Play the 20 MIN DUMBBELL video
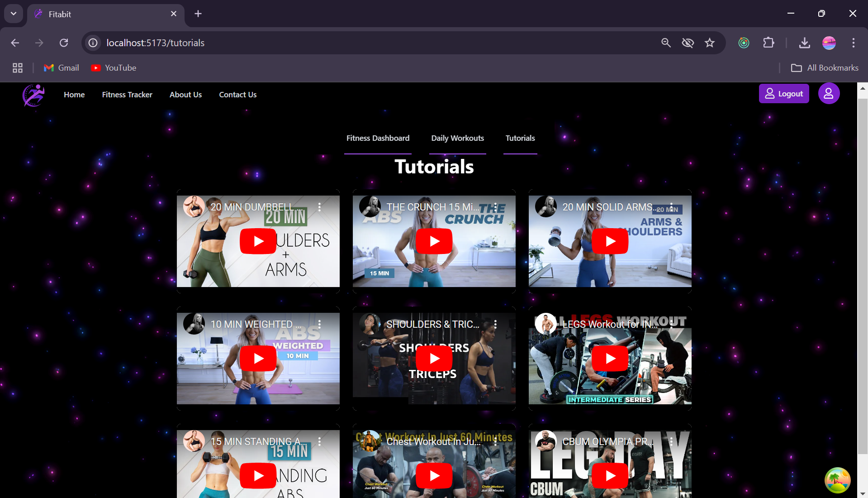This screenshot has height=498, width=868. click(x=258, y=241)
